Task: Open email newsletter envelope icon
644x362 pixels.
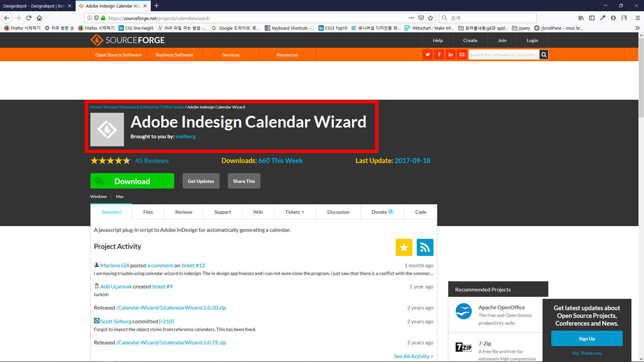Action: click(x=462, y=55)
